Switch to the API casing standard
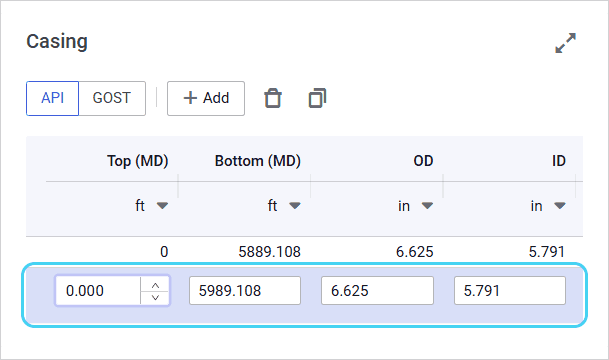This screenshot has height=360, width=609. pyautogui.click(x=52, y=98)
